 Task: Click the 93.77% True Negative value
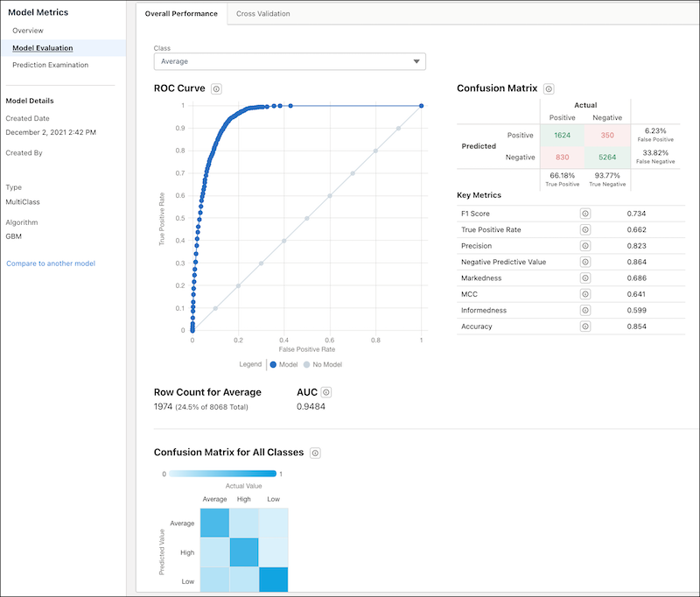click(607, 175)
